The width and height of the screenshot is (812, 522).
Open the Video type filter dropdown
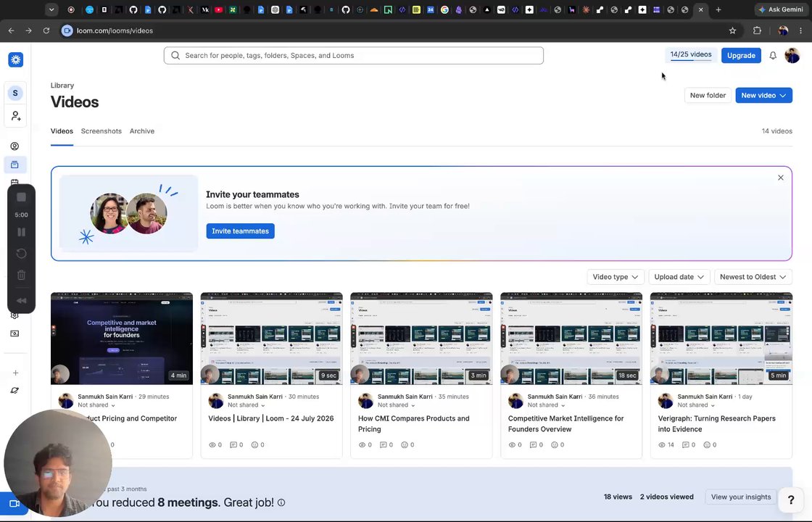click(x=616, y=277)
